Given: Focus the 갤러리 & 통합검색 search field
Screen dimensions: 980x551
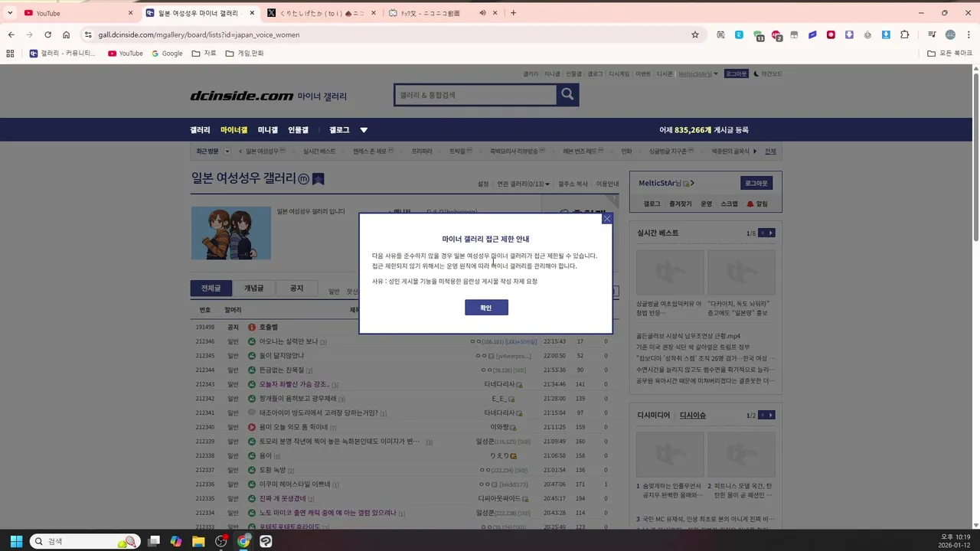Looking at the screenshot, I should [475, 95].
